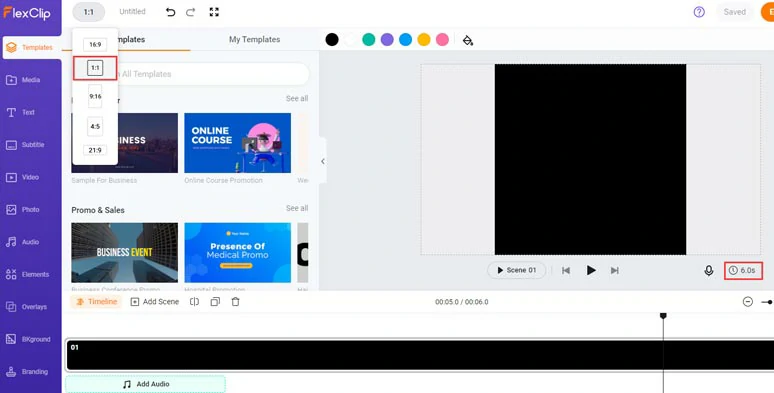Screen dimensions: 774x393
Task: Open the Presence Of Medical Promo template
Action: (237, 252)
